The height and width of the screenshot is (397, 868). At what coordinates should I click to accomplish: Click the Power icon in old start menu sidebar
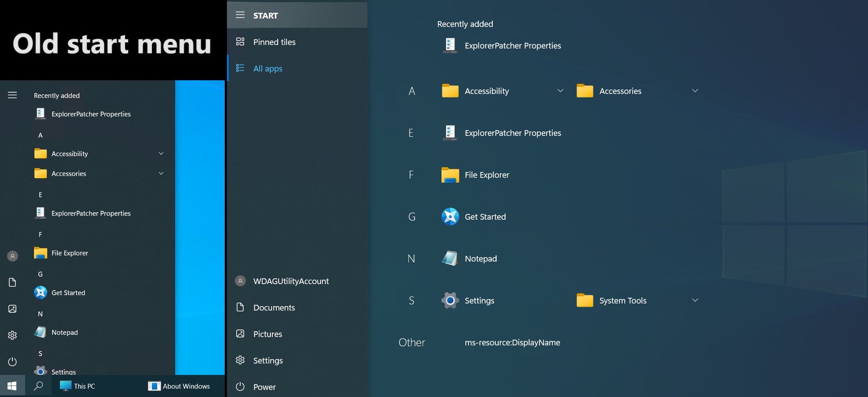pos(12,362)
